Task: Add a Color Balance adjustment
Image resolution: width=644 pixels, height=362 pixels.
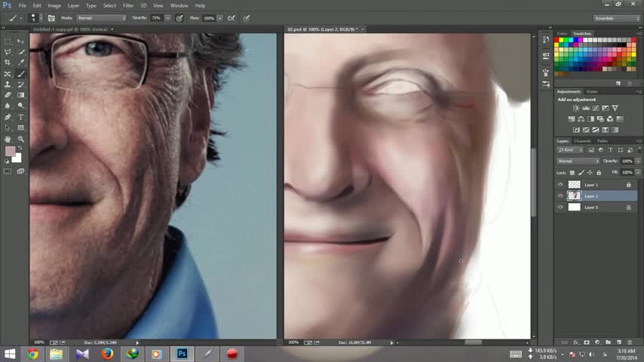Action: coord(581,118)
